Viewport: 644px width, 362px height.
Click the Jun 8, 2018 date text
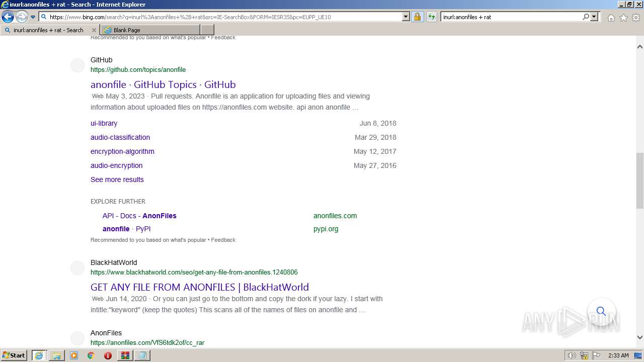coord(378,123)
